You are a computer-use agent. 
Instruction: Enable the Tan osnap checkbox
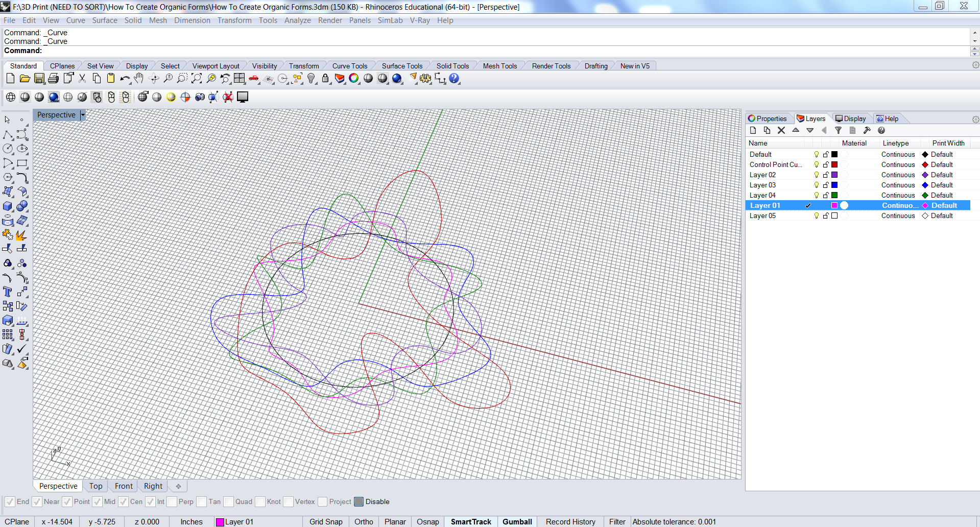pyautogui.click(x=202, y=502)
